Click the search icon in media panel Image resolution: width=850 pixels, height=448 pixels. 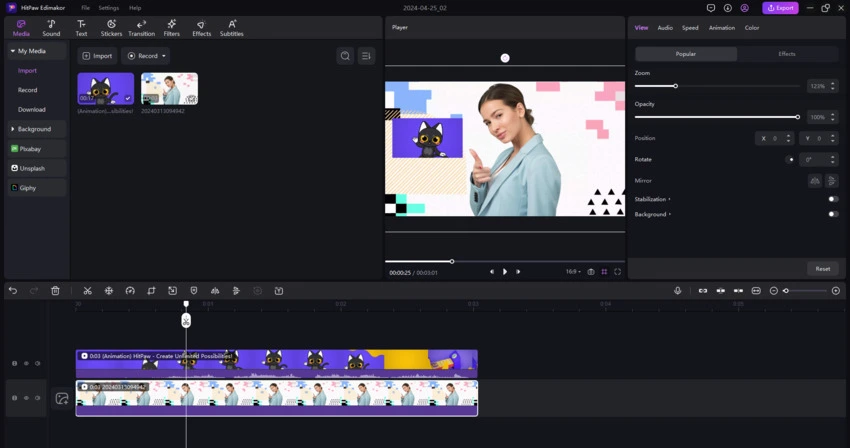(x=345, y=56)
